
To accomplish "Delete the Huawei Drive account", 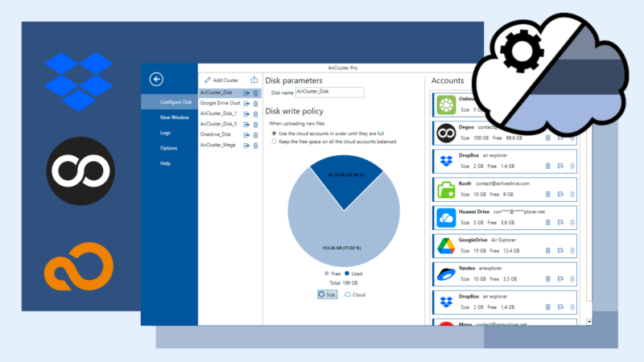I will coord(548,223).
